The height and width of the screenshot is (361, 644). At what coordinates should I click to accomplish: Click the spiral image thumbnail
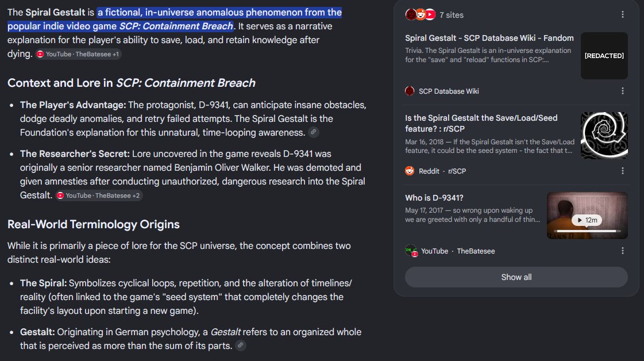click(604, 135)
